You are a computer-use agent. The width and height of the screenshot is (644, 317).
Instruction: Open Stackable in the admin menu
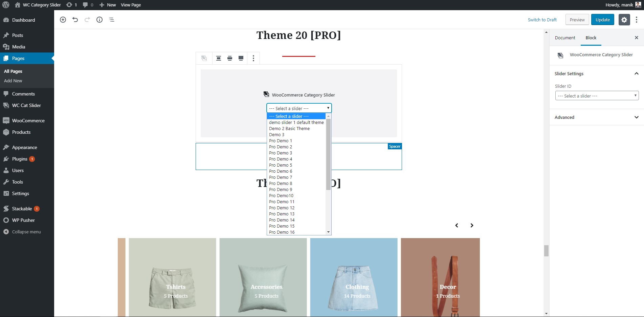pyautogui.click(x=27, y=209)
